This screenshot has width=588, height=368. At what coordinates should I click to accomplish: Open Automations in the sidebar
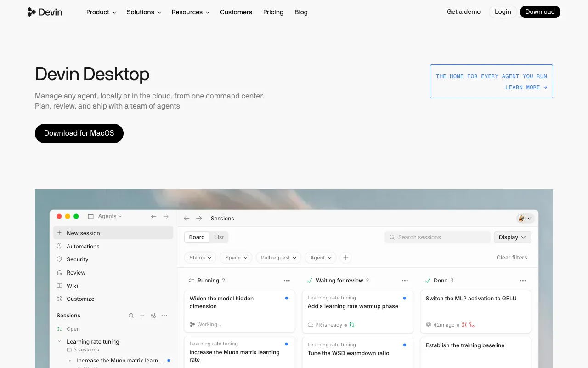pos(113,246)
